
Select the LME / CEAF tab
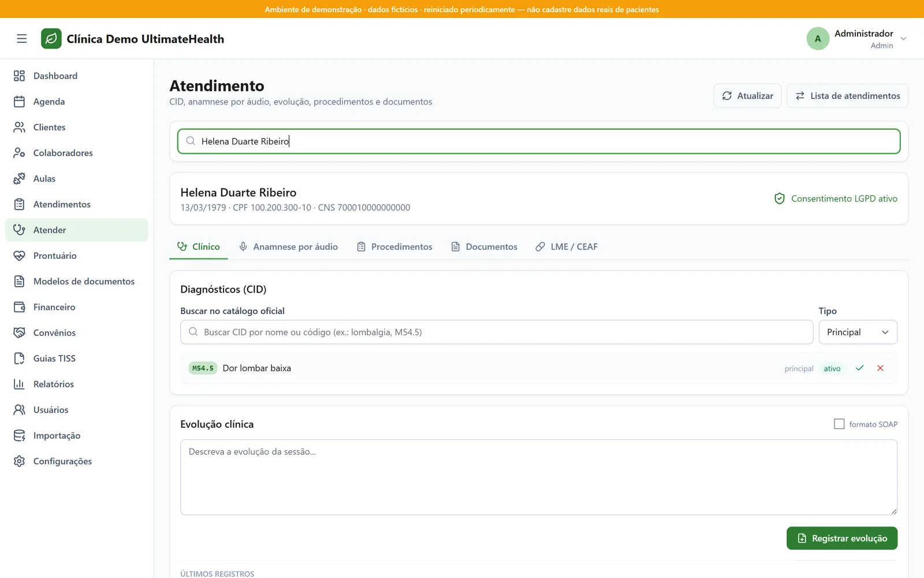567,247
